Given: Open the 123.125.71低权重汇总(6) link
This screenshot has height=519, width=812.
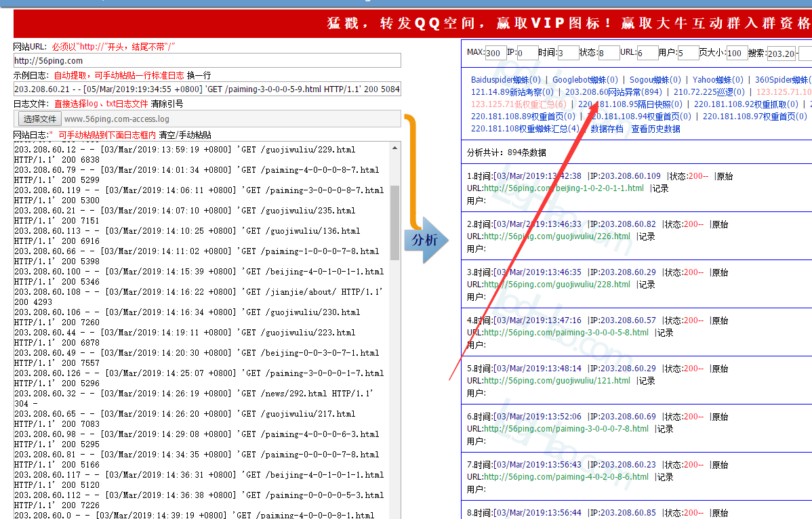Looking at the screenshot, I should (x=519, y=104).
